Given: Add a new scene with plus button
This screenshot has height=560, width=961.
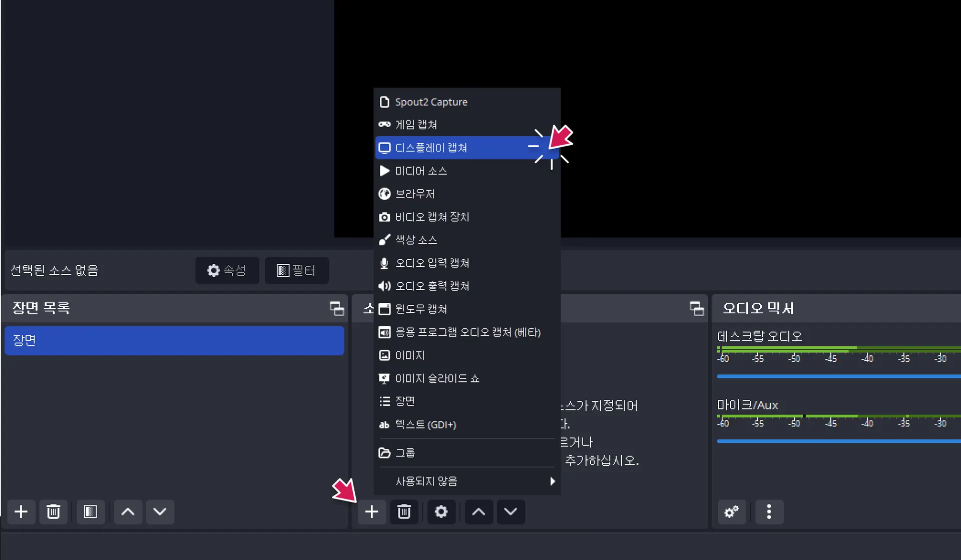Looking at the screenshot, I should pyautogui.click(x=21, y=511).
